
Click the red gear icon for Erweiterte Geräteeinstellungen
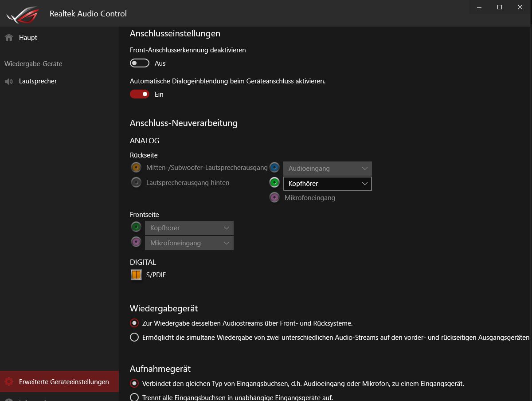(9, 382)
